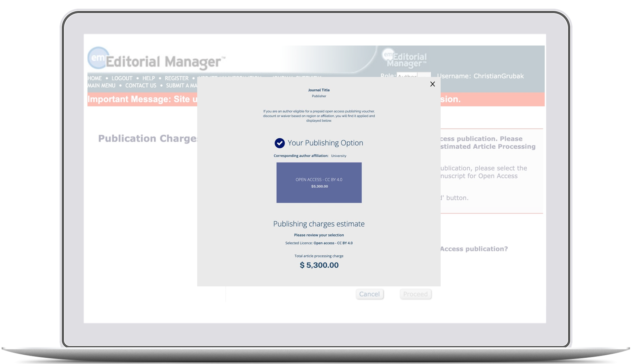The height and width of the screenshot is (364, 633).
Task: Open the HELP menu link
Action: (x=148, y=78)
